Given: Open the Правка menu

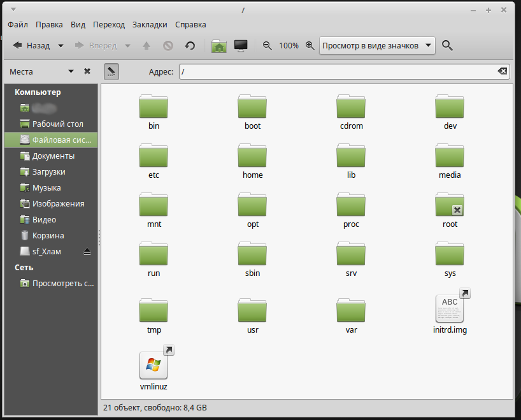Looking at the screenshot, I should (49, 25).
